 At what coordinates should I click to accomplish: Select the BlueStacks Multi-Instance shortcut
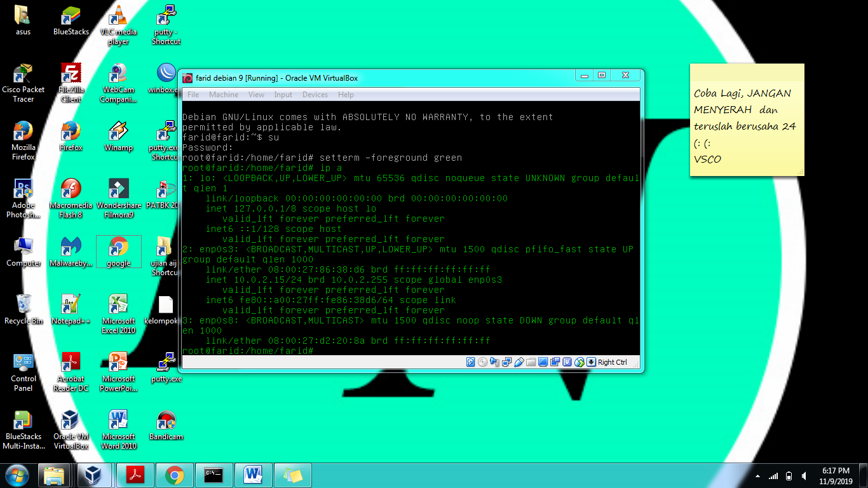24,430
